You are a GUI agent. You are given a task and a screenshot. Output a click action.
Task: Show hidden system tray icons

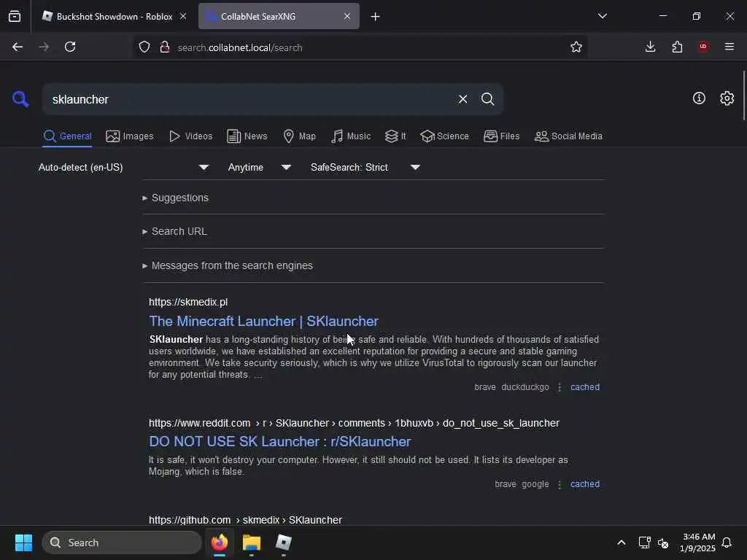pos(622,542)
